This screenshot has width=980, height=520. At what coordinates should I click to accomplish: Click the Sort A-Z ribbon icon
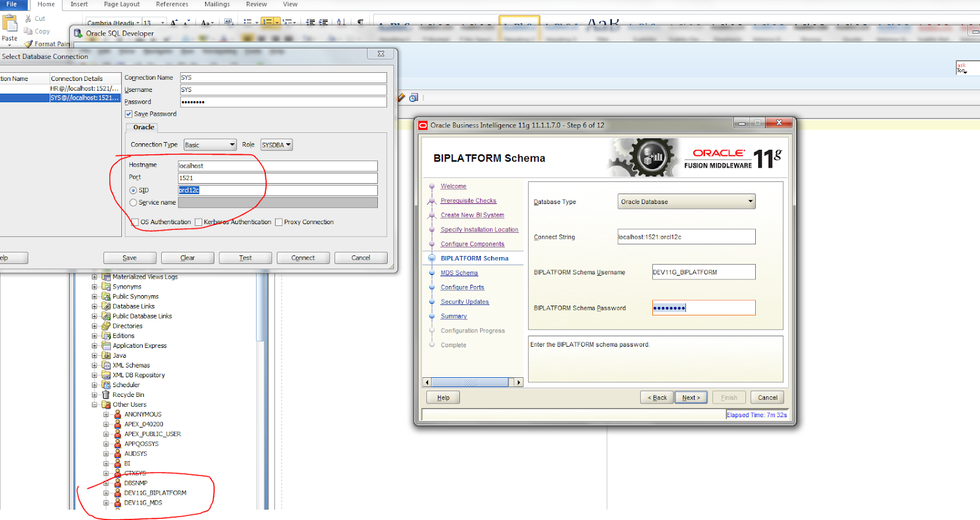341,22
